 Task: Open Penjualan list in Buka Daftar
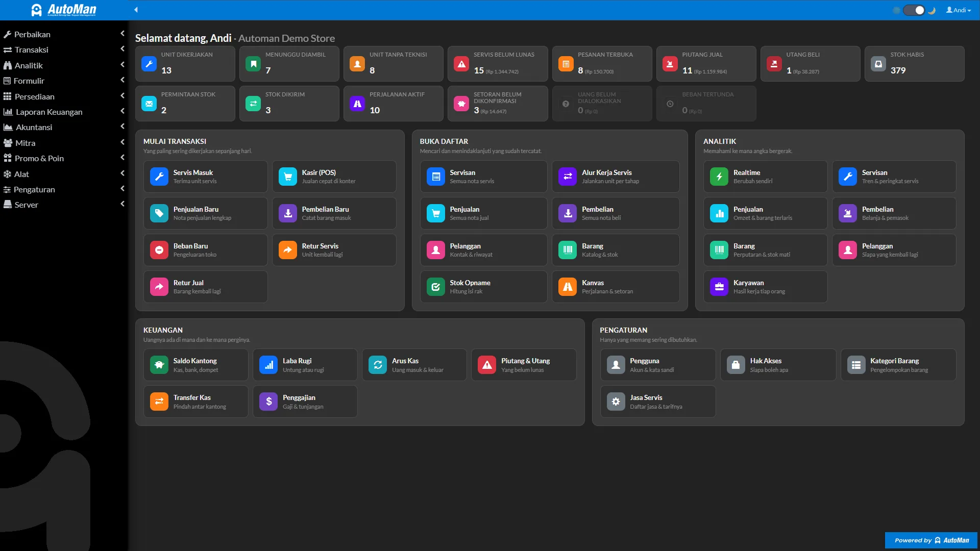[x=483, y=213]
